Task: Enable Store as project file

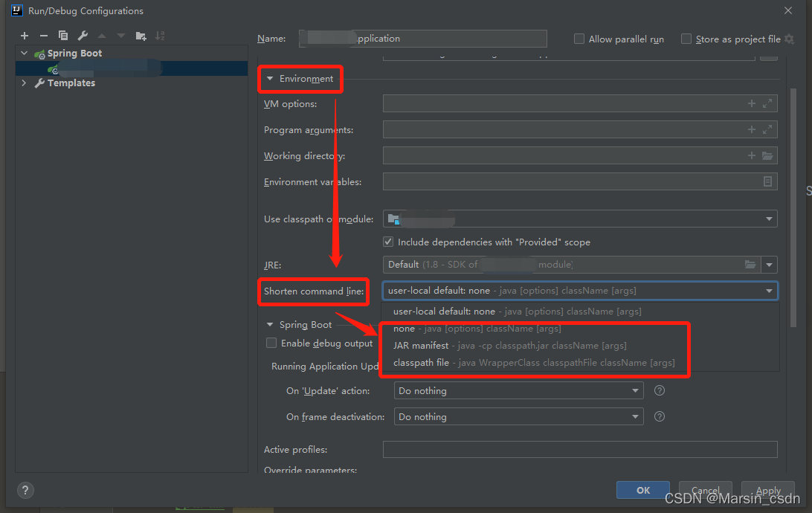Action: pos(686,39)
